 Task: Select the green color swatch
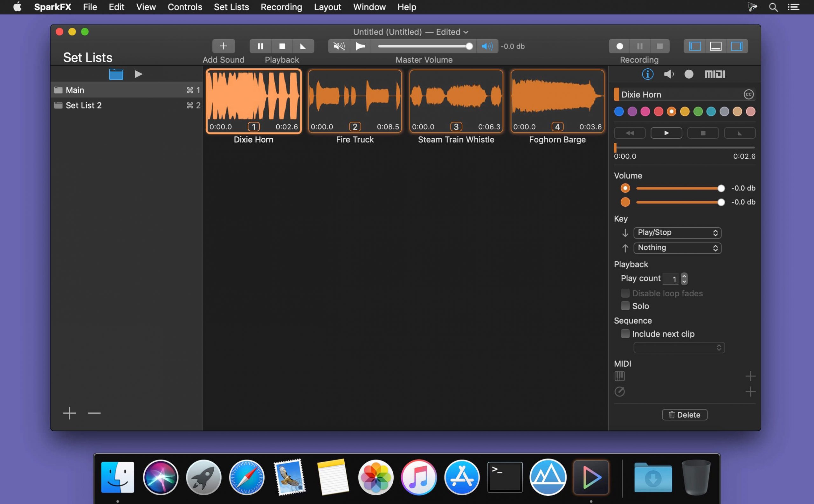[698, 112]
